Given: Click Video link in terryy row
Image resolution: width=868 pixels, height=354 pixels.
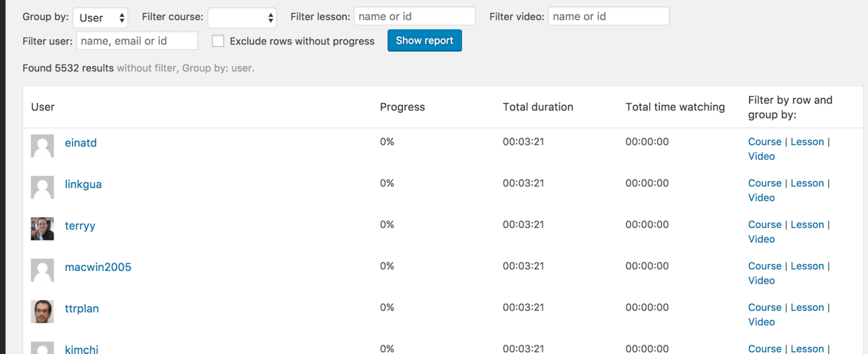Looking at the screenshot, I should [x=761, y=239].
